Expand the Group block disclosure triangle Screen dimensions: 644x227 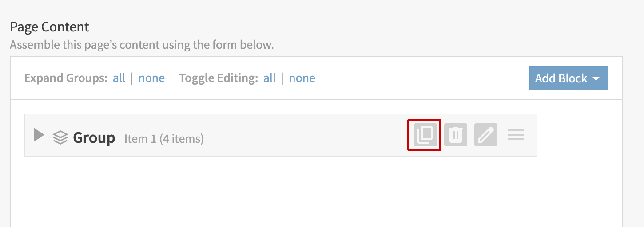pyautogui.click(x=39, y=135)
